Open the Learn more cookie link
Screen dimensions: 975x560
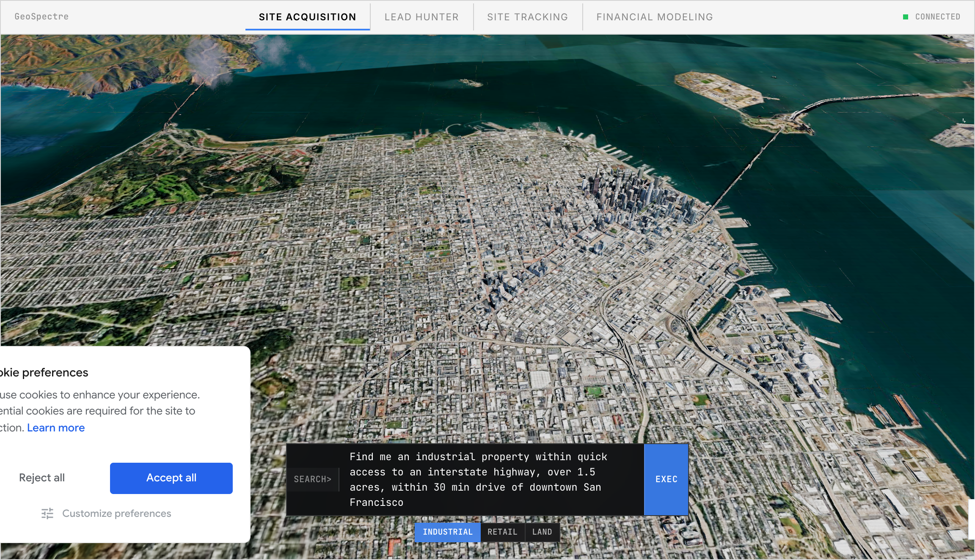click(56, 428)
